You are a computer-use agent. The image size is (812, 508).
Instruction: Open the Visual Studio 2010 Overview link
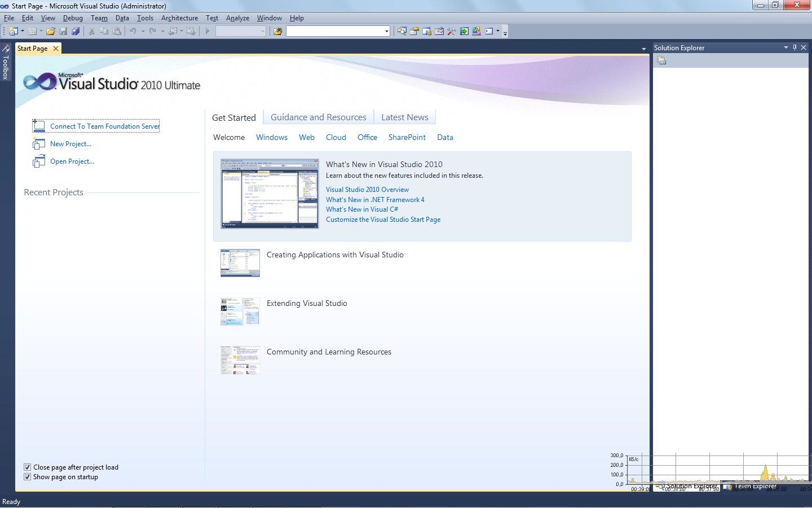367,189
